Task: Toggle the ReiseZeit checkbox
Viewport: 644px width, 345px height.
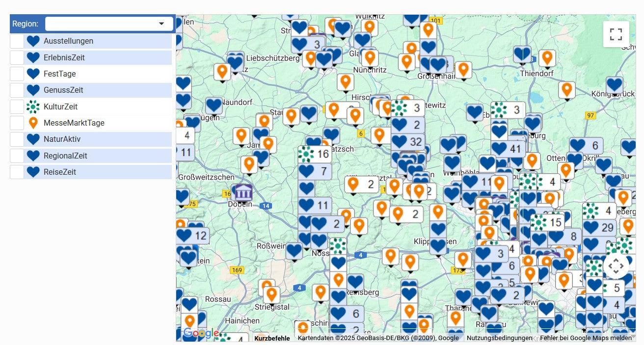Action: pyautogui.click(x=17, y=172)
